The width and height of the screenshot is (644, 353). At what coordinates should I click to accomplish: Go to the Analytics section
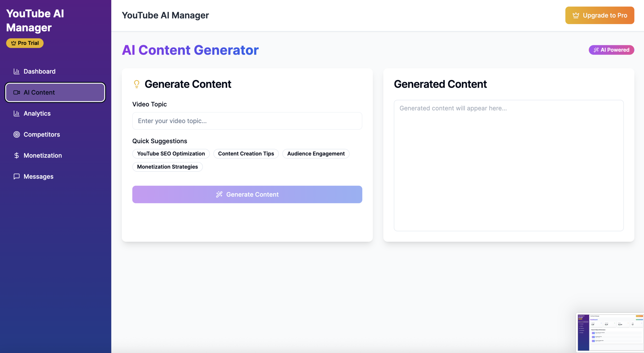click(x=55, y=113)
